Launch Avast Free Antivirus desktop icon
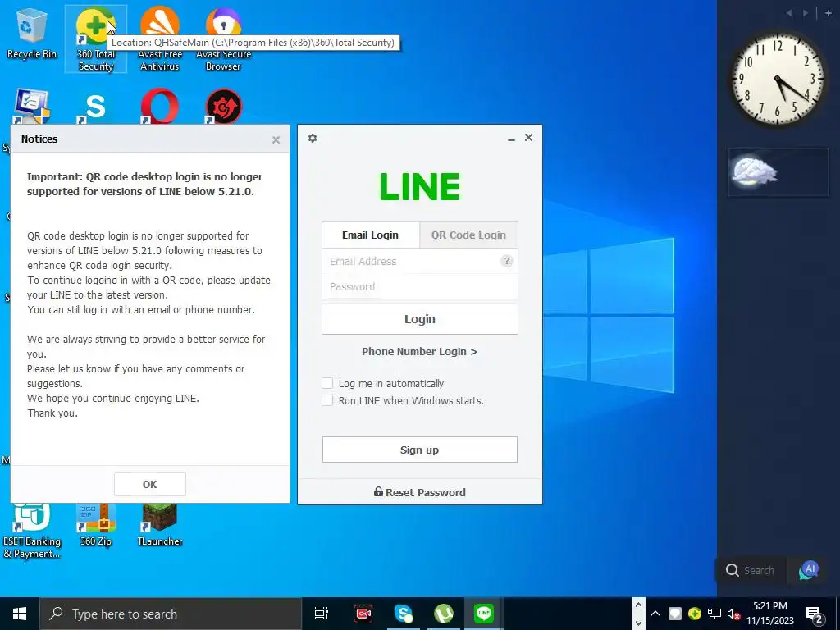The width and height of the screenshot is (840, 630). [x=159, y=39]
